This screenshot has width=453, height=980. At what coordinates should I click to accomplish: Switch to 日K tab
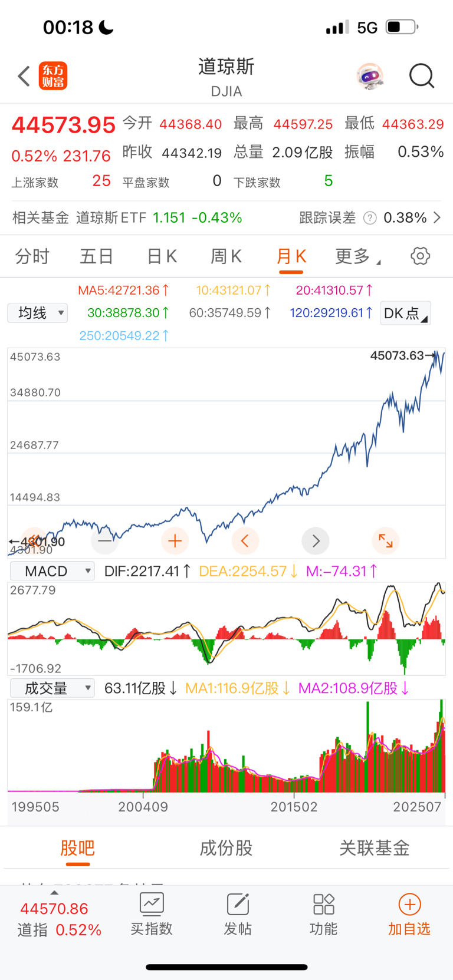[162, 256]
